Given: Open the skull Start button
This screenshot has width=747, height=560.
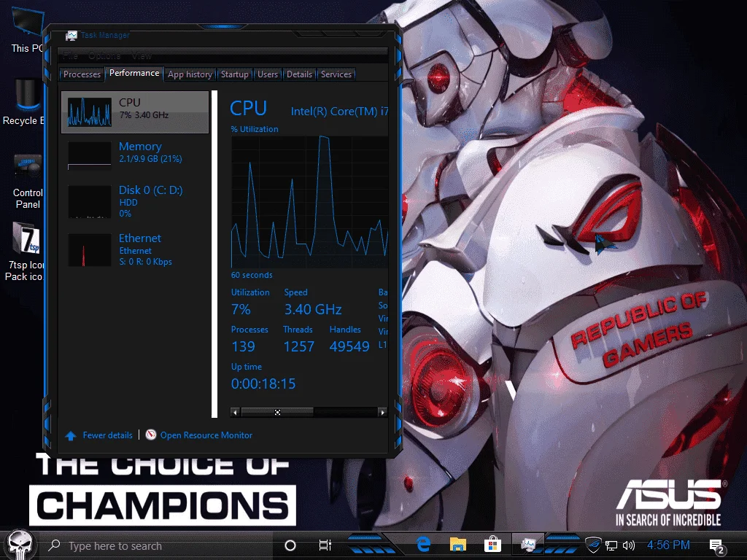Looking at the screenshot, I should click(x=20, y=544).
